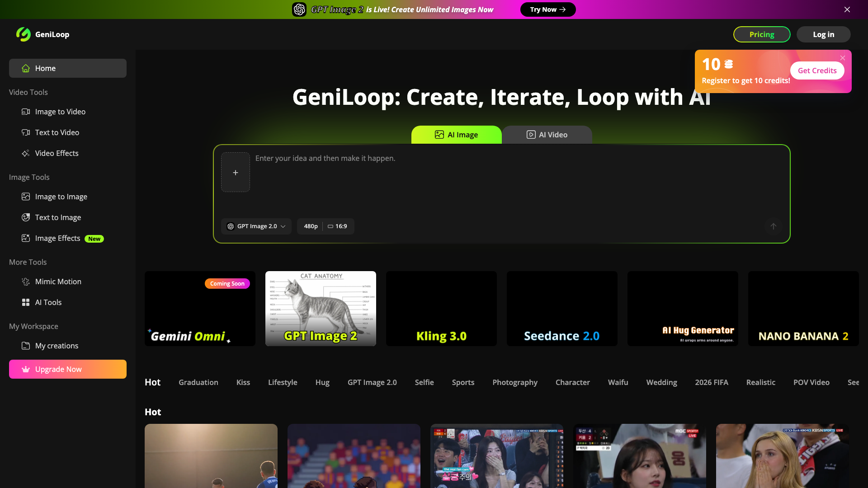Click the Try Now banner button
This screenshot has width=868, height=488.
[548, 9]
